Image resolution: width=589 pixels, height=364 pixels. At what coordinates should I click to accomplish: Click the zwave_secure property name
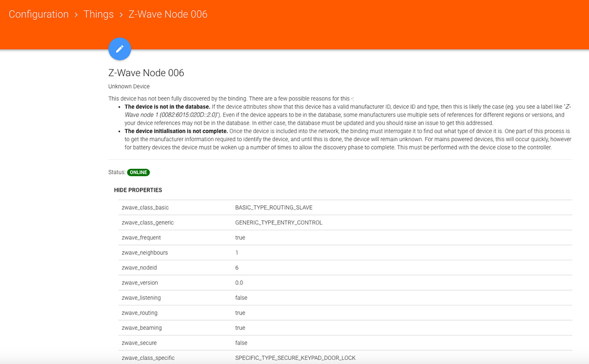pyautogui.click(x=138, y=343)
